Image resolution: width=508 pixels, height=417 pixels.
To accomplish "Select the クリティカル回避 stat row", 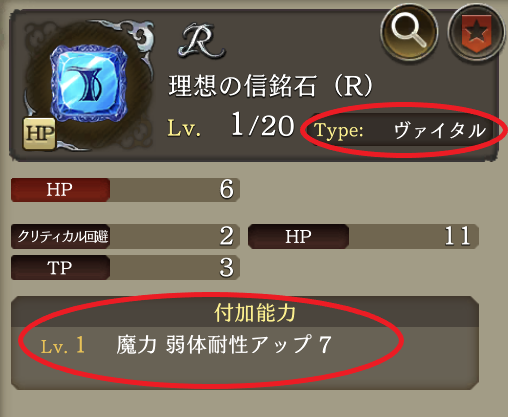I will [125, 236].
